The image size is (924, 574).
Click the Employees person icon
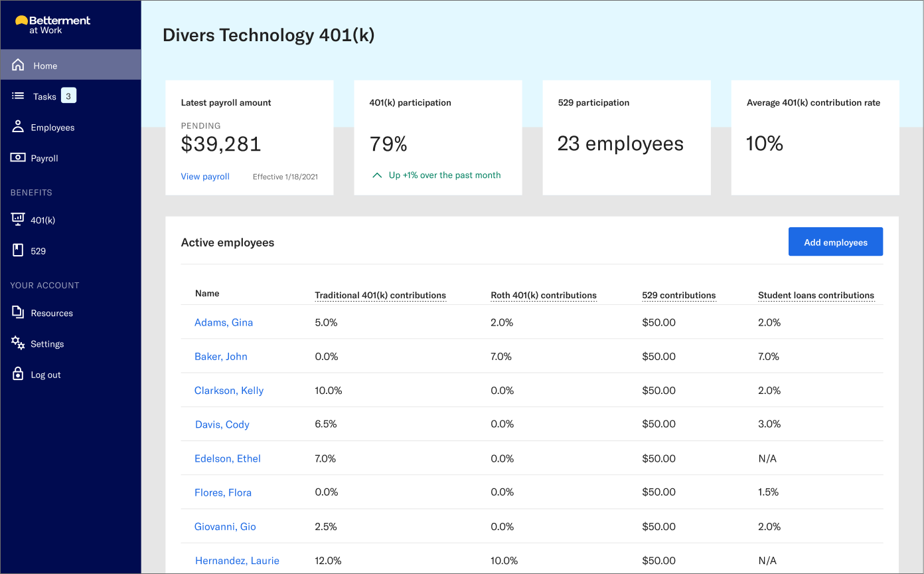(x=18, y=127)
